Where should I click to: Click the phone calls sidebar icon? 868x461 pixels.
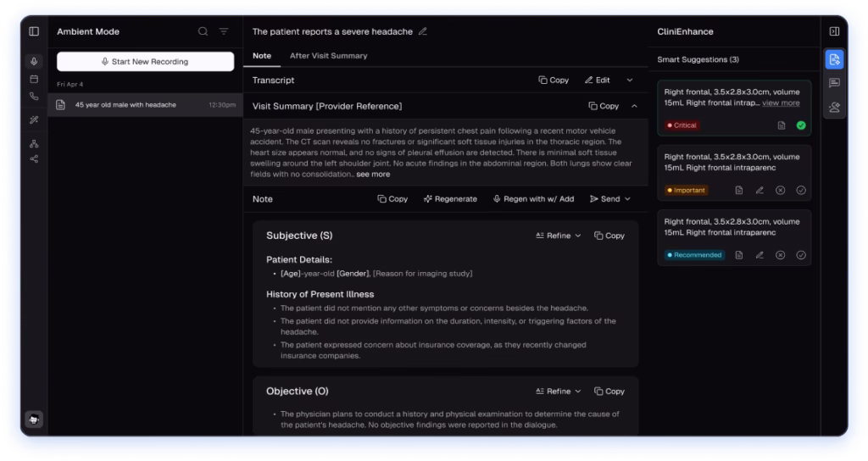click(34, 97)
